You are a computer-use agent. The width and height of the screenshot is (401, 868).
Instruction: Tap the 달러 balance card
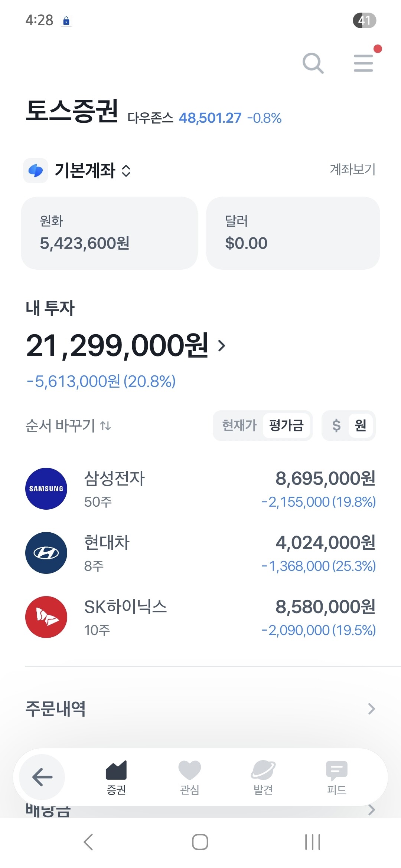click(x=293, y=233)
